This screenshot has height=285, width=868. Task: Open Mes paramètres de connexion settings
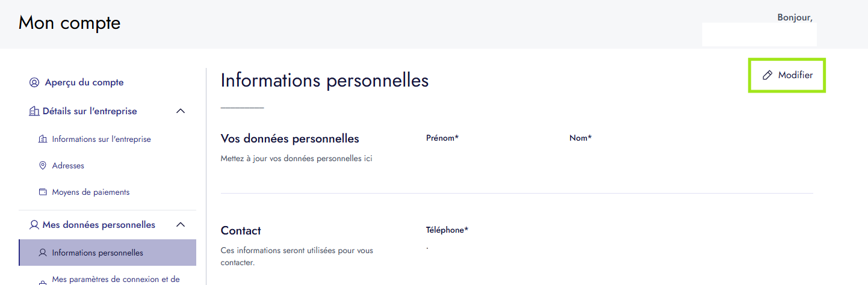pos(116,279)
